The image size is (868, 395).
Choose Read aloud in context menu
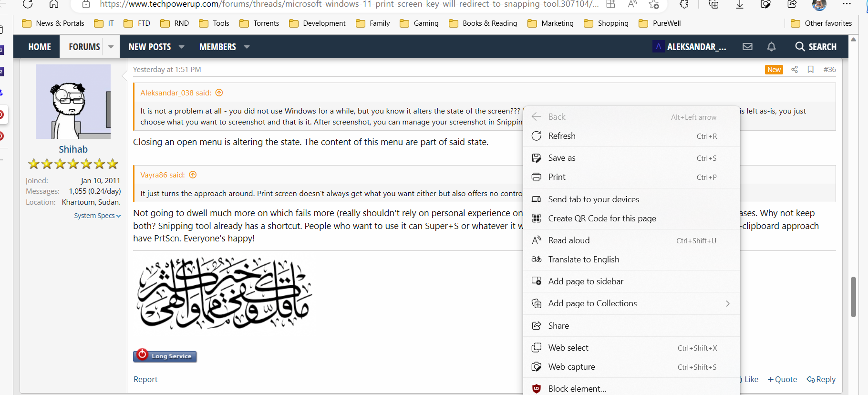[631, 240]
